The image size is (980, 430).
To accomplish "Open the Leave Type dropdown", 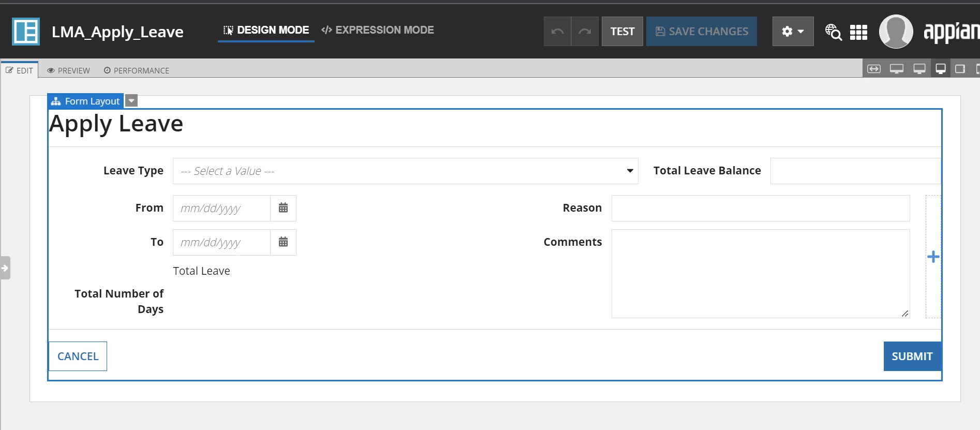I will point(406,171).
